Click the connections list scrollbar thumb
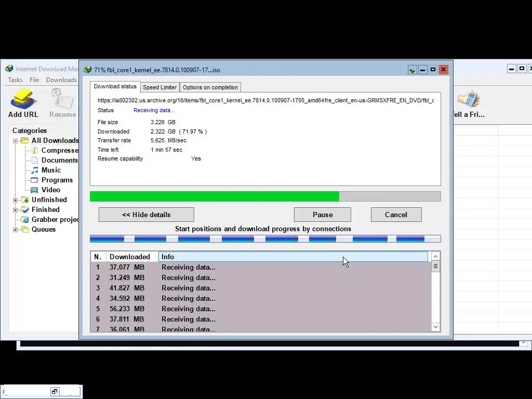Screen dimensions: 532x399 click(436, 267)
